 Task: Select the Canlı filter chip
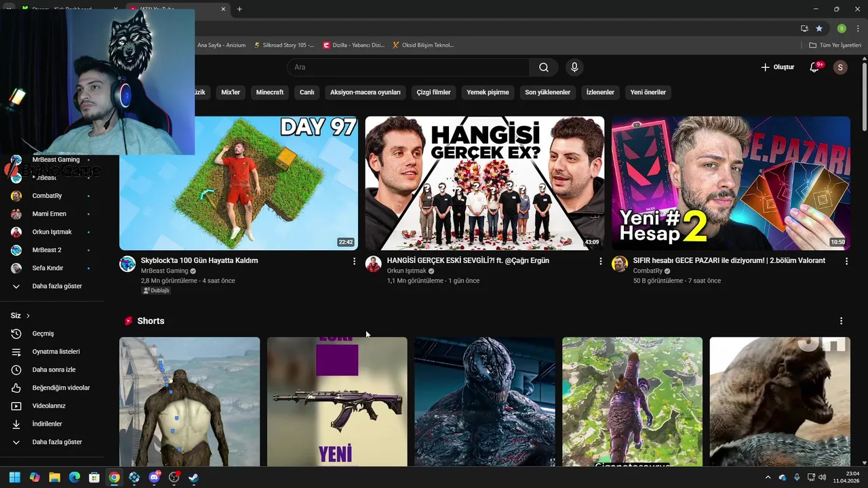(x=307, y=92)
